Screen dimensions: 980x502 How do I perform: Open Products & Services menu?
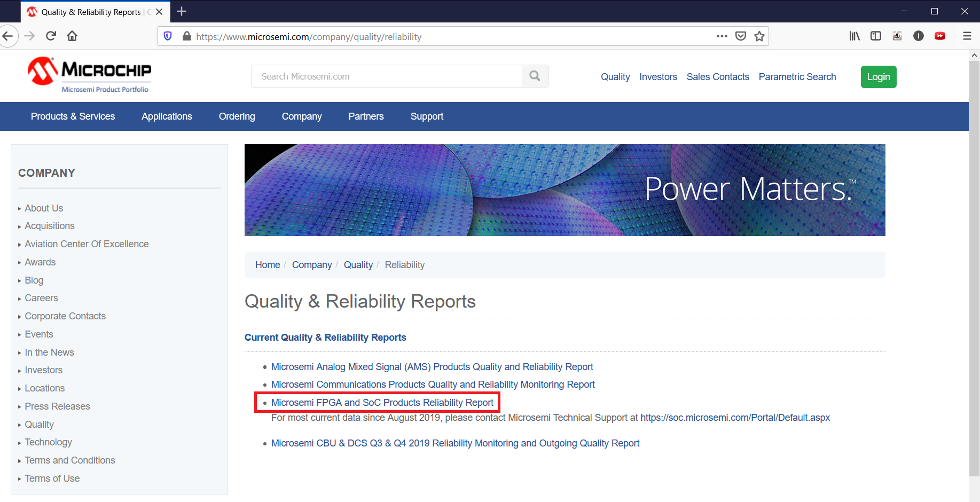(73, 116)
